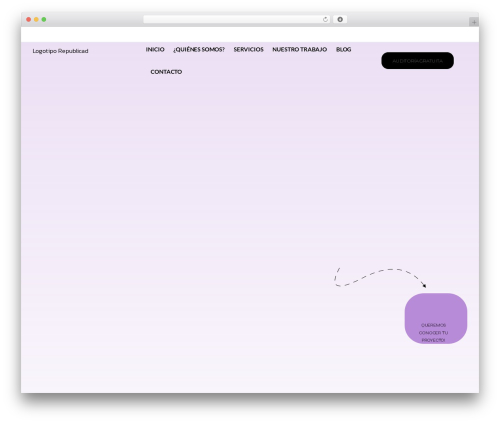Click the round icon next to the address bar
Screen dimensions: 500x423
pos(340,20)
